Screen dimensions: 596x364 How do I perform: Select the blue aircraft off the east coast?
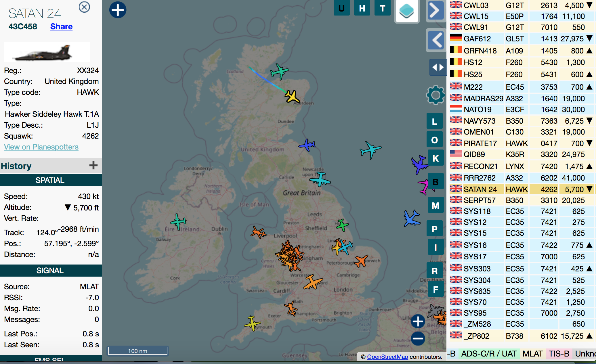(412, 218)
